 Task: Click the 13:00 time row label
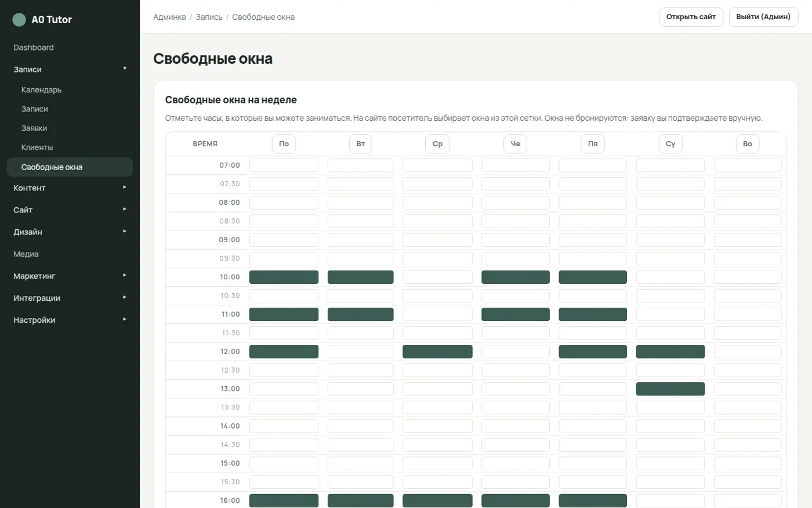(230, 388)
